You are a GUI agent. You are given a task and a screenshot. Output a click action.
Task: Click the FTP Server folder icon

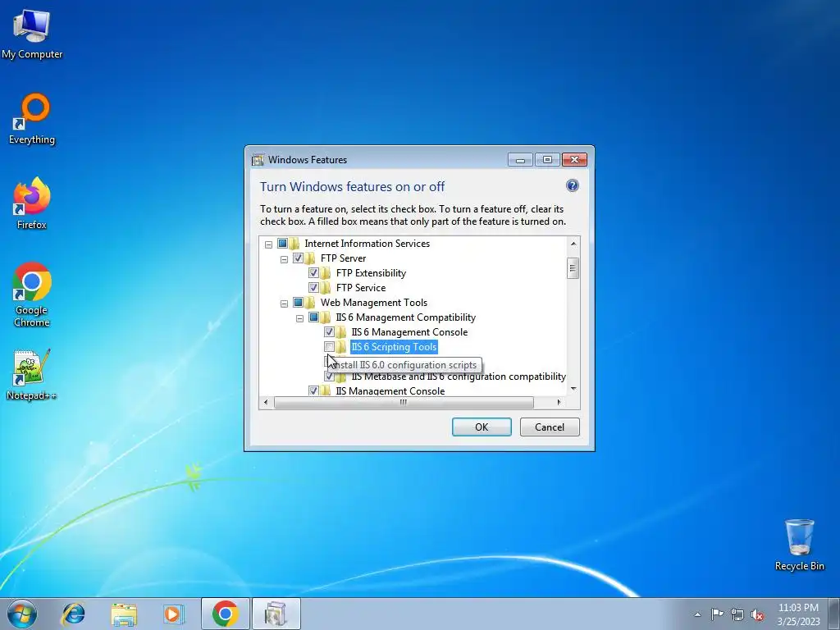[309, 258]
